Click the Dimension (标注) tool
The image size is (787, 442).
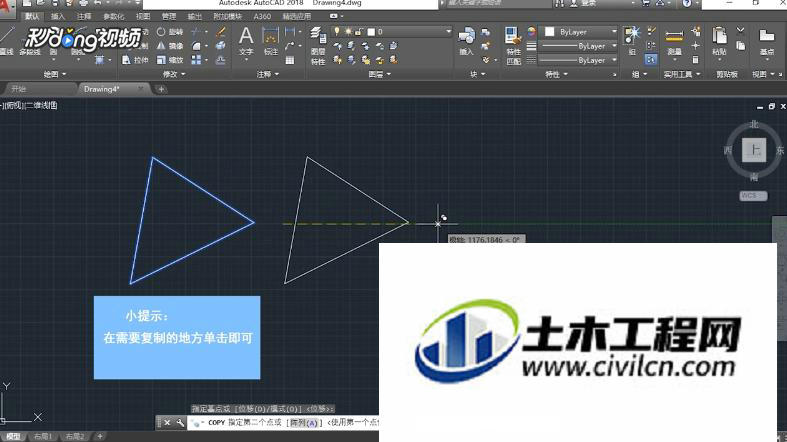(271, 41)
